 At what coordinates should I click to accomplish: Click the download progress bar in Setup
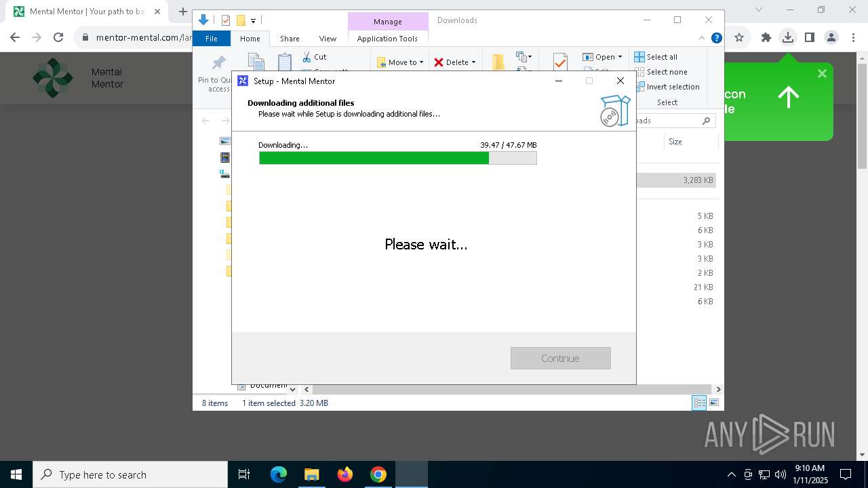coord(397,158)
